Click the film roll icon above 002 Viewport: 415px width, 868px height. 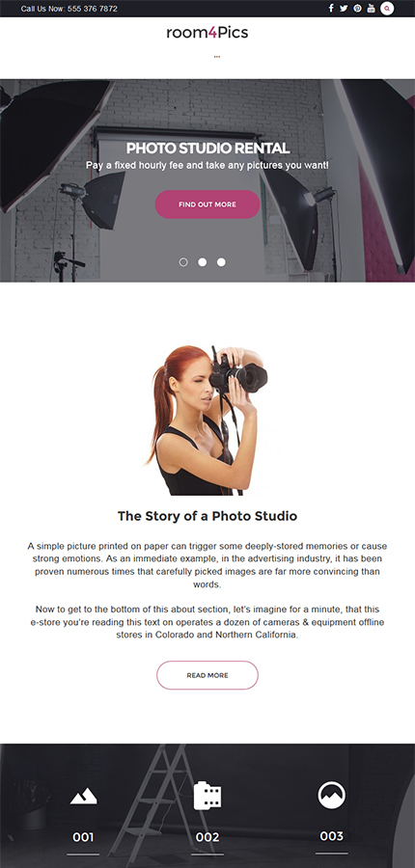point(207,796)
